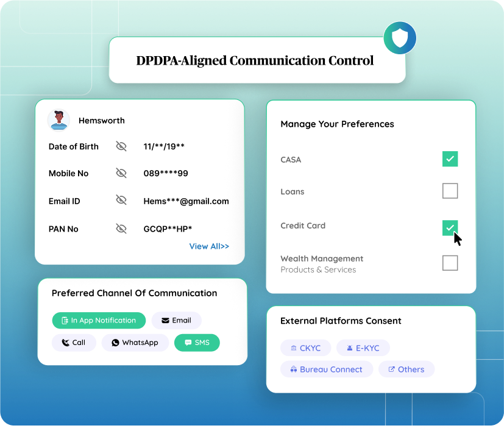Uncheck the Credit Card checkbox
This screenshot has width=504, height=431.
(x=450, y=227)
